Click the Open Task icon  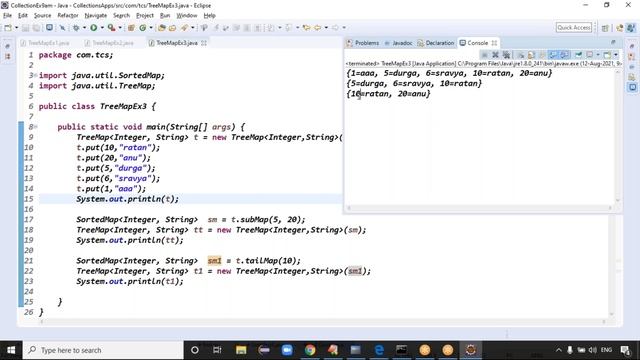tap(173, 28)
